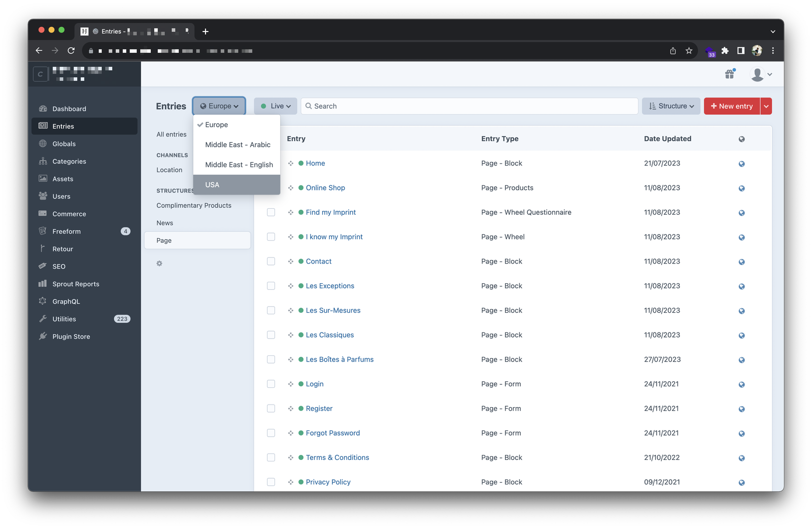Select the Categories sidebar icon
The image size is (812, 528).
pyautogui.click(x=43, y=161)
